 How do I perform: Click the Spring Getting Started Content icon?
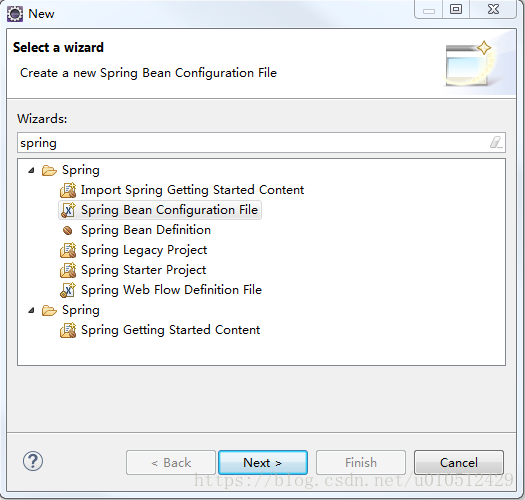(x=68, y=330)
